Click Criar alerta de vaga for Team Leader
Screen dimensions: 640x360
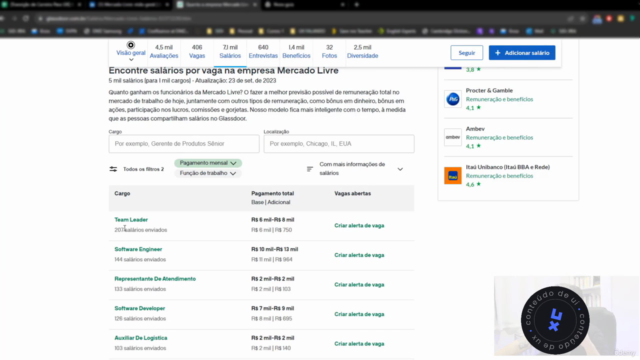click(359, 225)
